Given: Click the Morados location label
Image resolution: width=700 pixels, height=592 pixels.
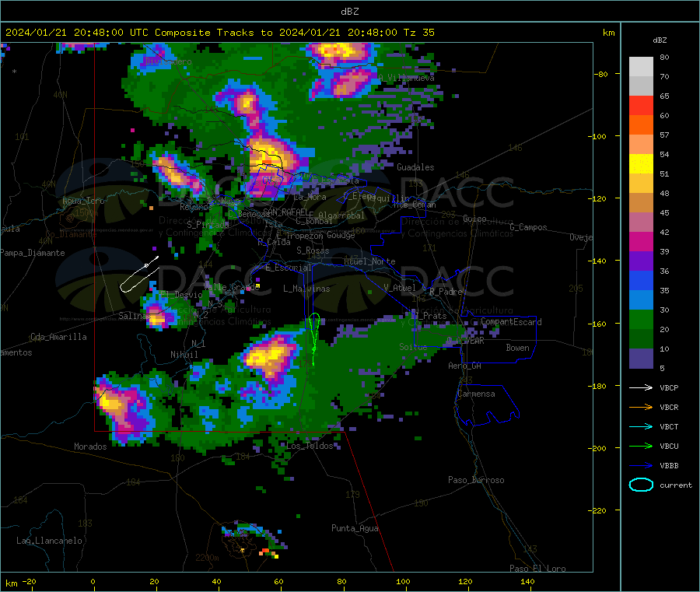Looking at the screenshot, I should pyautogui.click(x=90, y=447).
